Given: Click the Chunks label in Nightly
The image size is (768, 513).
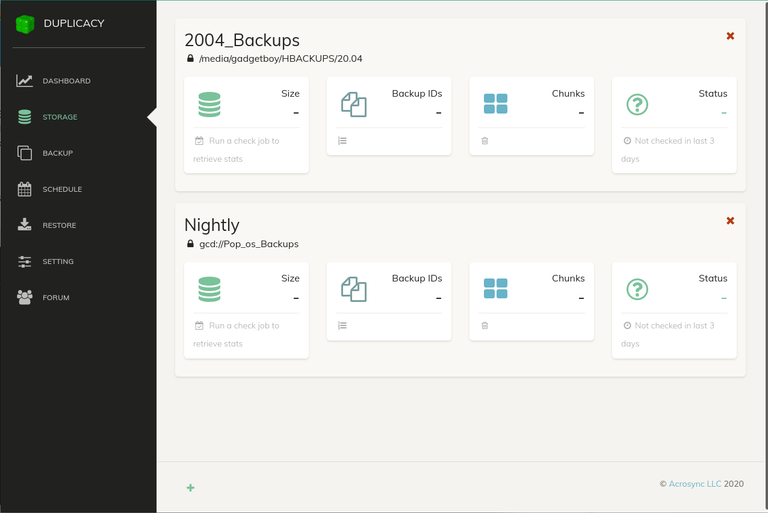Looking at the screenshot, I should coord(568,278).
